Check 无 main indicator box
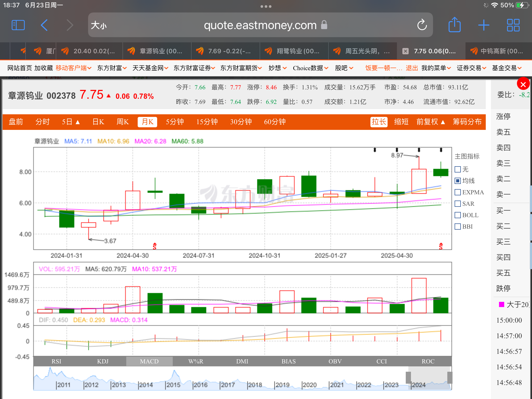 pos(458,169)
